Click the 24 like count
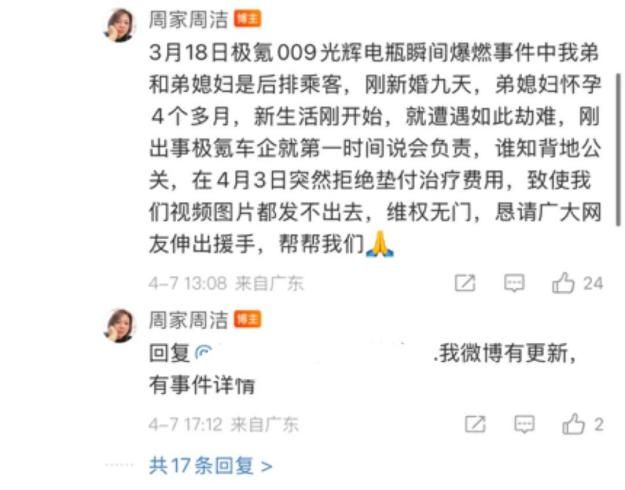This screenshot has height=490, width=625. click(x=593, y=283)
